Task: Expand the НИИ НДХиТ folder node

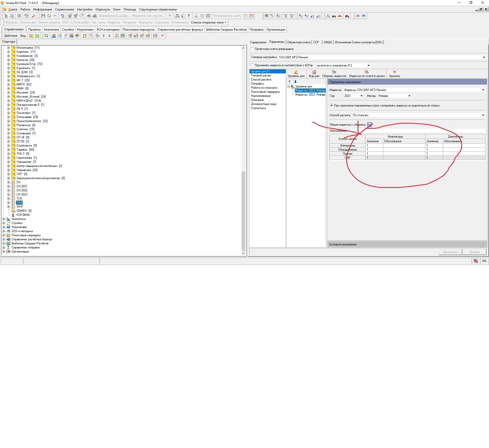Action: tap(8, 101)
